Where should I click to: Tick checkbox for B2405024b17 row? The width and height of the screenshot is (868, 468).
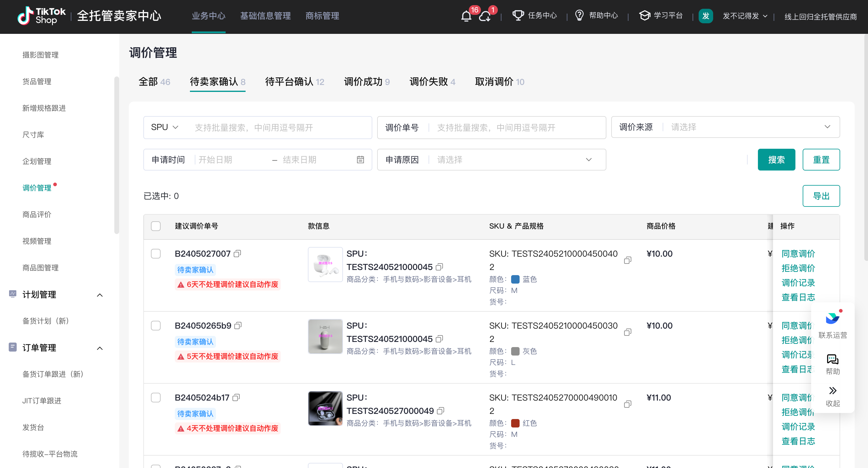point(156,398)
